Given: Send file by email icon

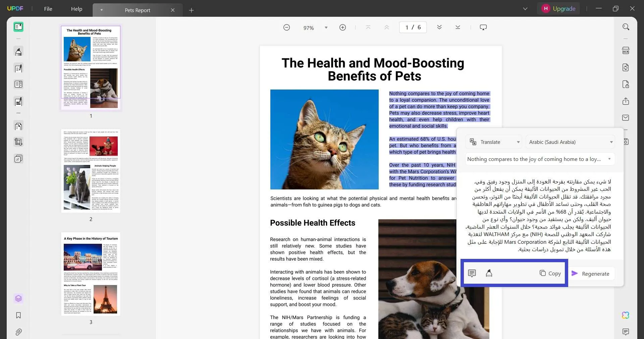Looking at the screenshot, I should [x=626, y=118].
